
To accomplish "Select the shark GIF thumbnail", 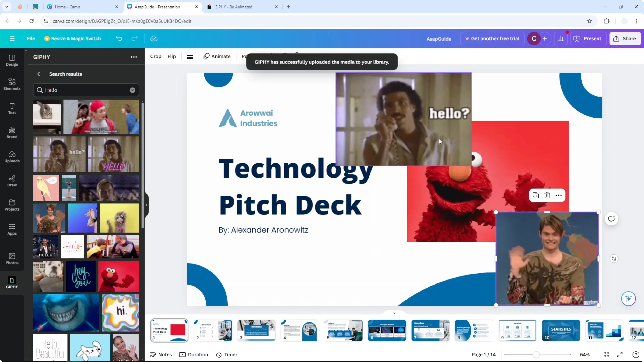I will [x=66, y=313].
